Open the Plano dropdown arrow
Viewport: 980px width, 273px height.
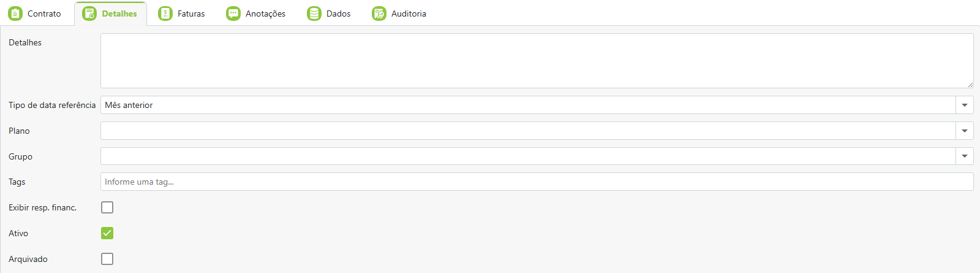[965, 131]
